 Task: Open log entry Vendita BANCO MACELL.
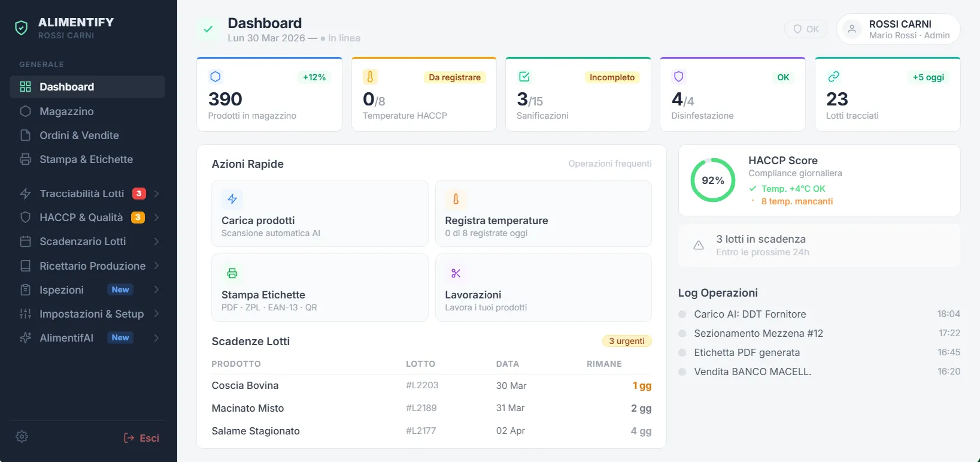[820, 372]
